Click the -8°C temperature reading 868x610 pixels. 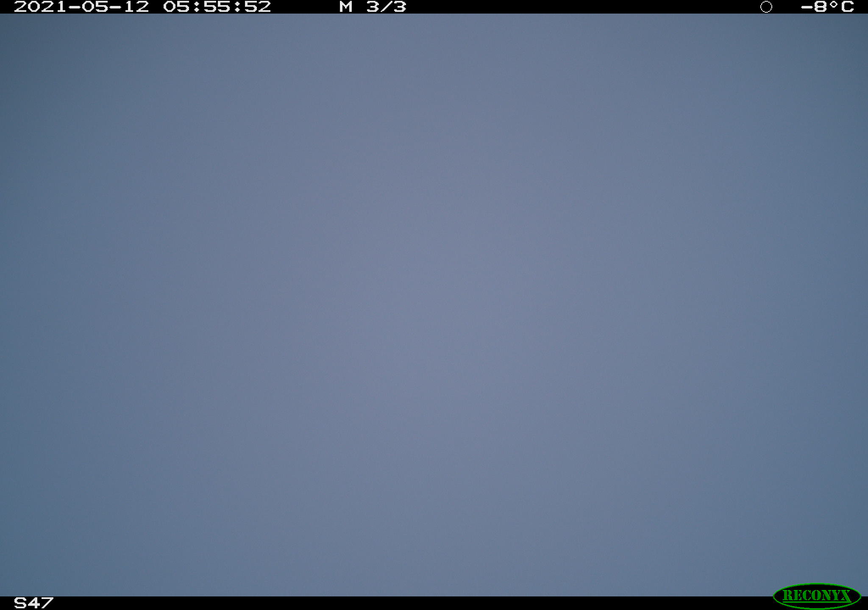click(827, 7)
